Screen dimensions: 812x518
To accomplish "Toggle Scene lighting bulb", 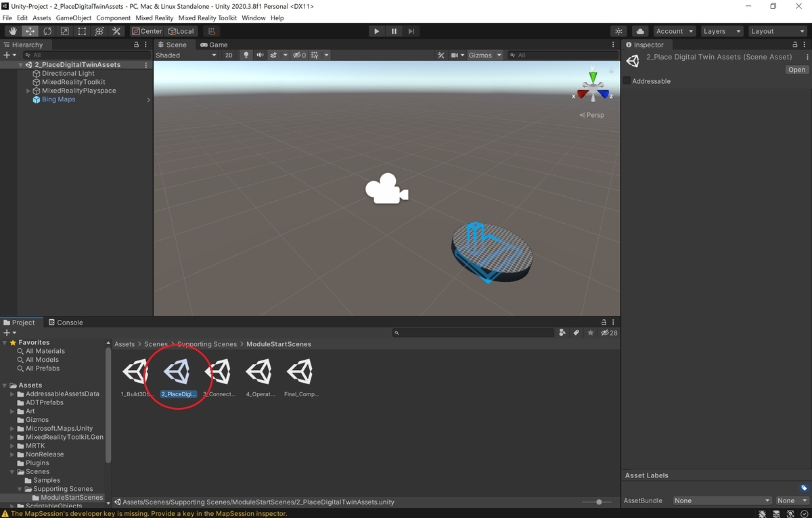I will pyautogui.click(x=246, y=55).
